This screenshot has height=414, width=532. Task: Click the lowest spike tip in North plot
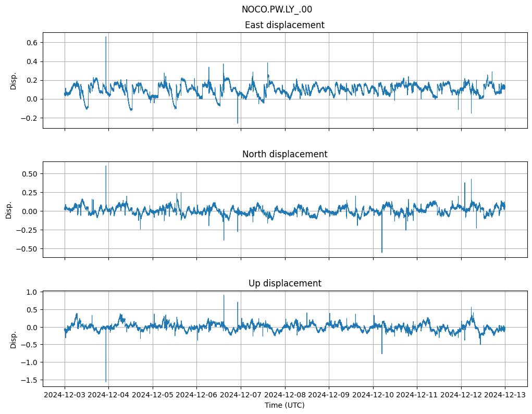click(x=382, y=252)
